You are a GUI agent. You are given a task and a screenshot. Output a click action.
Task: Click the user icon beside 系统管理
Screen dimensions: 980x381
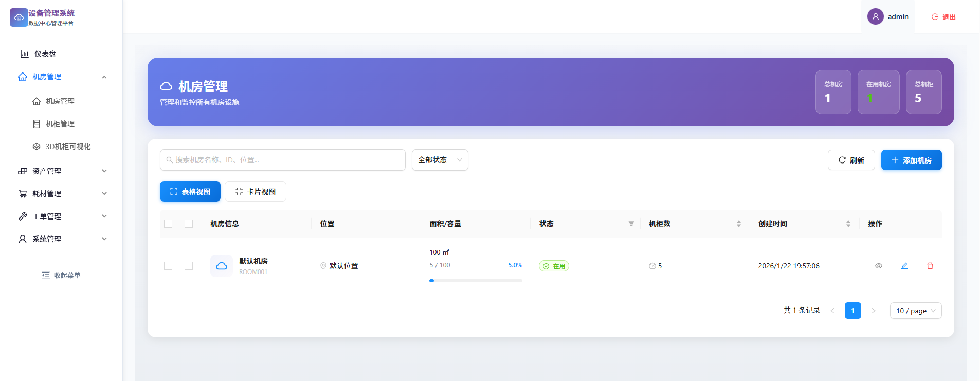pos(23,239)
